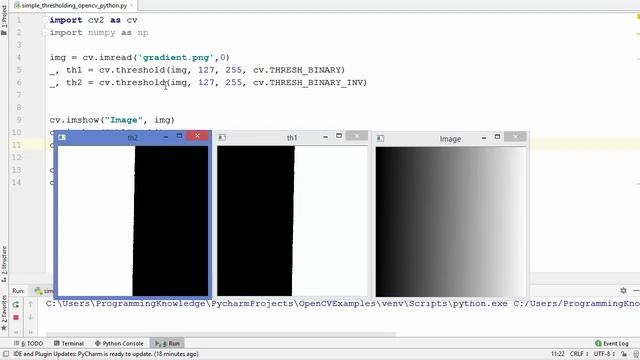The image size is (640, 360).
Task: Rerun the script with the green rerun icon
Action: pyautogui.click(x=16, y=304)
